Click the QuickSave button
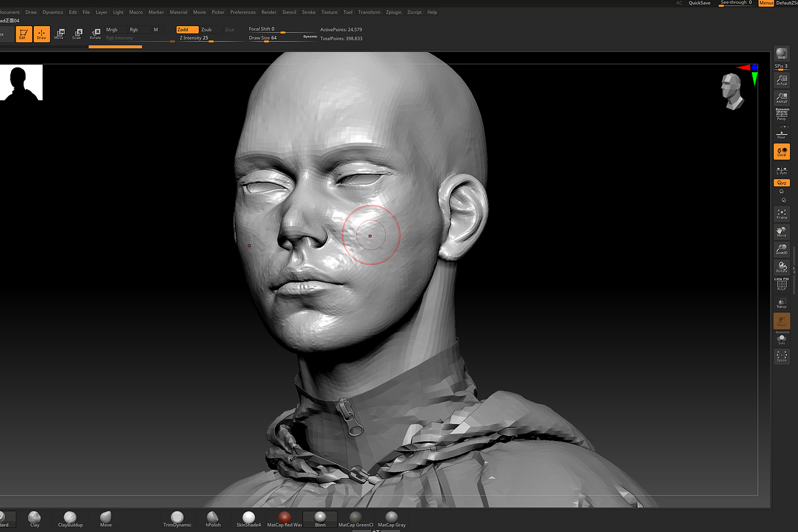This screenshot has height=532, width=798. [699, 3]
